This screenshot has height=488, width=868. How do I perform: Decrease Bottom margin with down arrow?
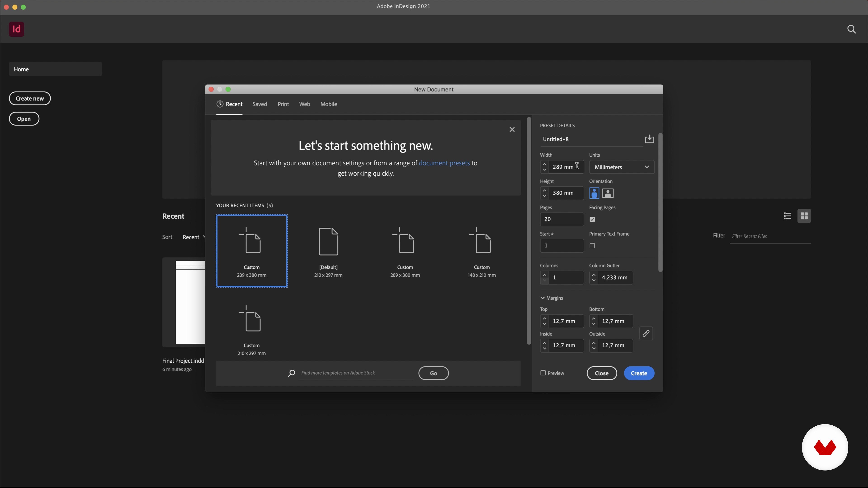point(594,324)
